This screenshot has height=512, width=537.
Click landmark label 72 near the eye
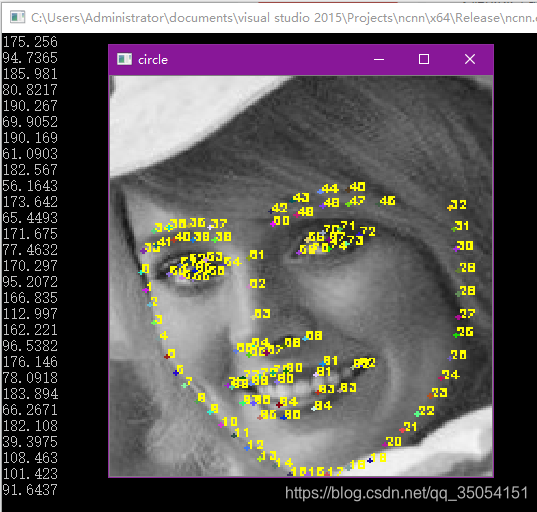(x=368, y=231)
